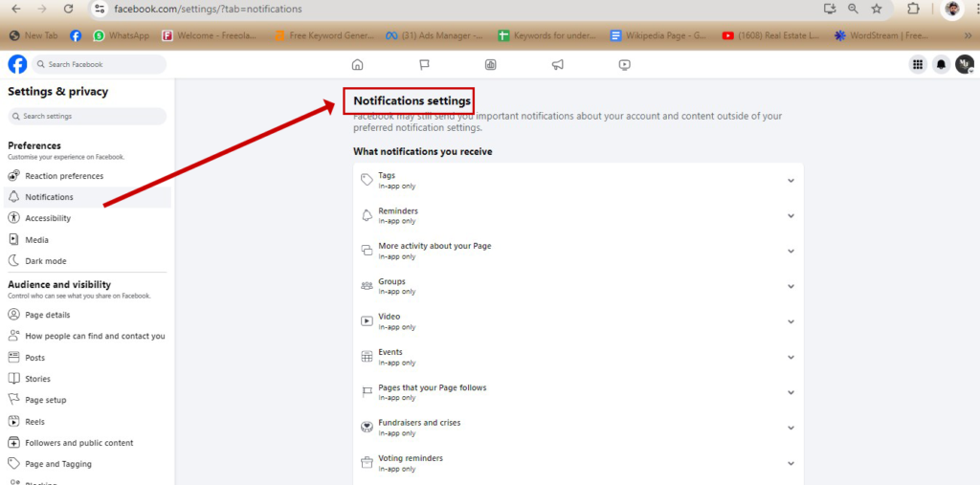Go back with browser back arrow
Screen dimensions: 980x485
pos(16,9)
